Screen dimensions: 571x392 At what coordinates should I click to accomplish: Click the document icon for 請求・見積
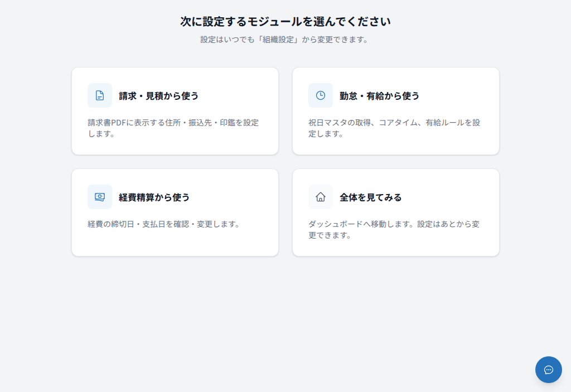[100, 95]
